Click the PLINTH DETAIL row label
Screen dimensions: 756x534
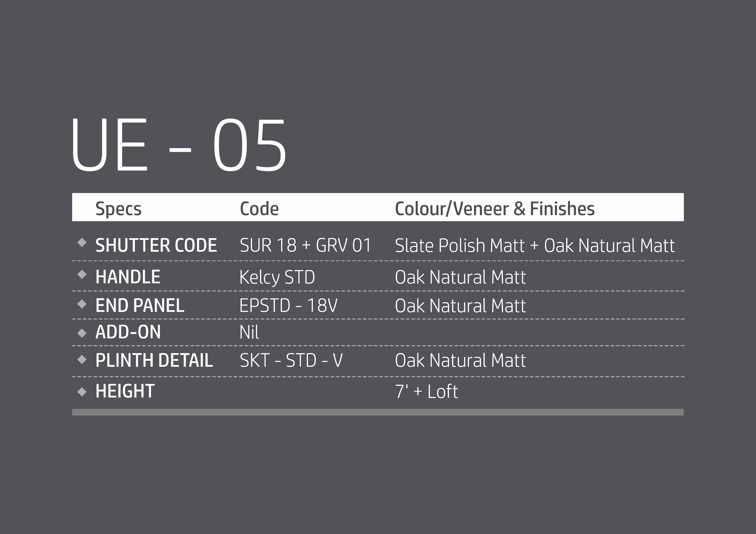pos(154,360)
